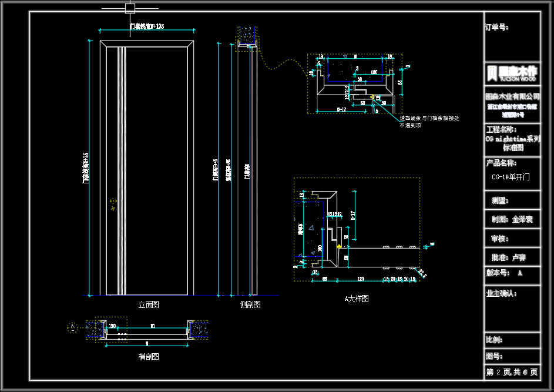
Task: Select the yellow door handle symbol
Action: coord(113,203)
